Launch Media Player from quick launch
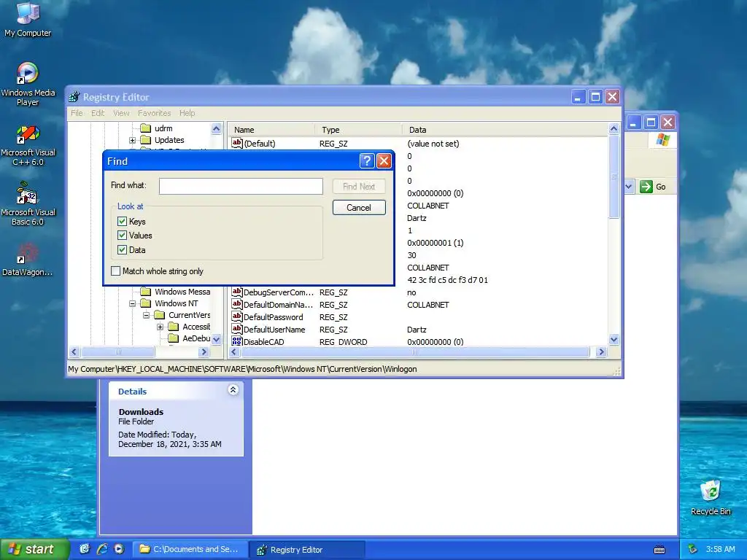The width and height of the screenshot is (747, 560). click(x=119, y=549)
